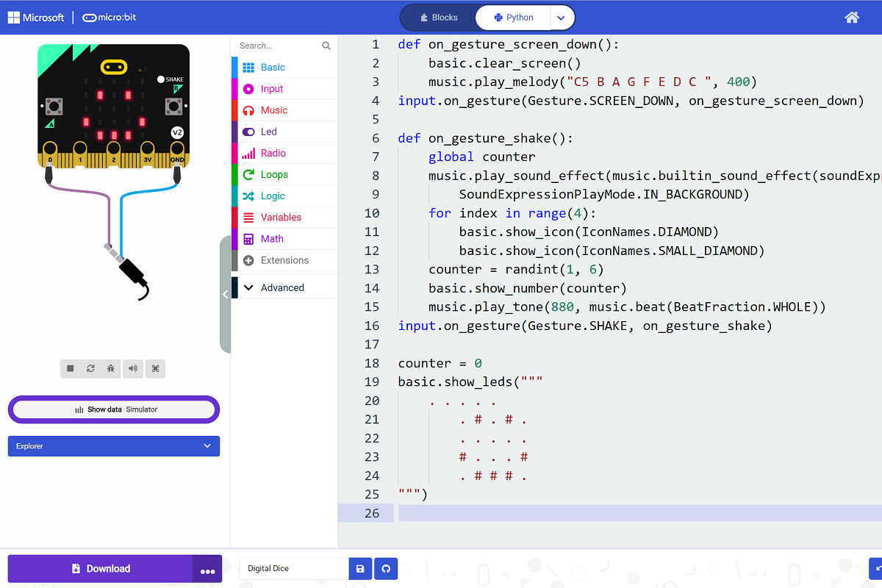Click the search magnifier icon
The height and width of the screenshot is (588, 882).
pos(326,46)
